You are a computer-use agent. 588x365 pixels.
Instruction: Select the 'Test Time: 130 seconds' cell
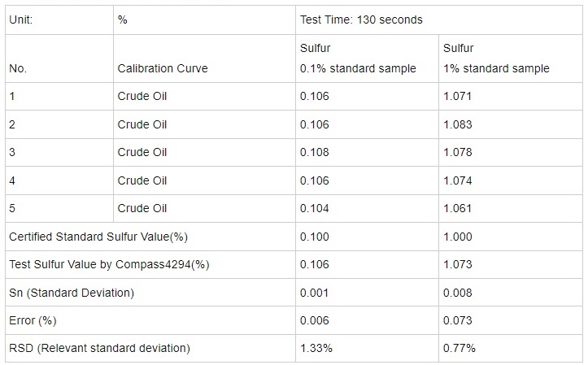click(x=361, y=20)
